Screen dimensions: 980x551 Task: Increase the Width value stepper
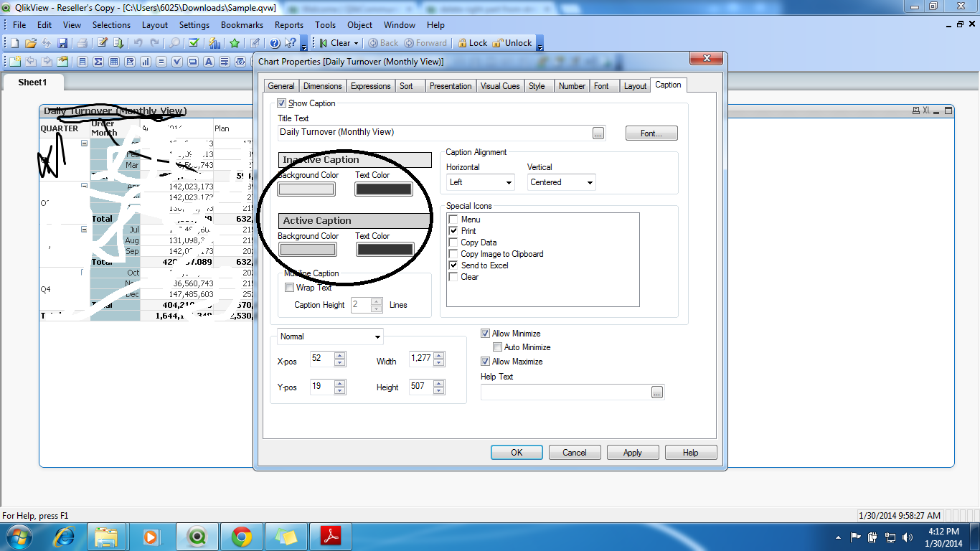click(439, 355)
